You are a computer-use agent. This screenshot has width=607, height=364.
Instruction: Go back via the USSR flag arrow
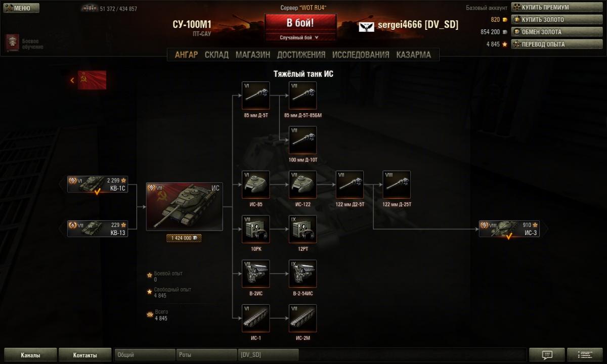click(89, 80)
